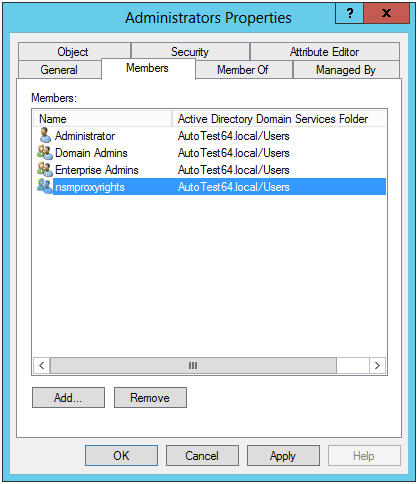
Task: Select the Members tab
Action: (x=147, y=68)
